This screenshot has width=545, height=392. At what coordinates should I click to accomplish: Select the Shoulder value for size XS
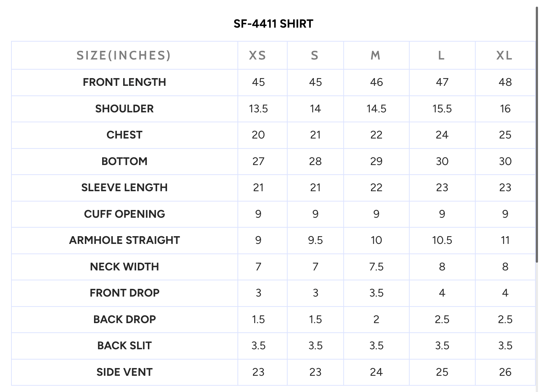pyautogui.click(x=258, y=109)
